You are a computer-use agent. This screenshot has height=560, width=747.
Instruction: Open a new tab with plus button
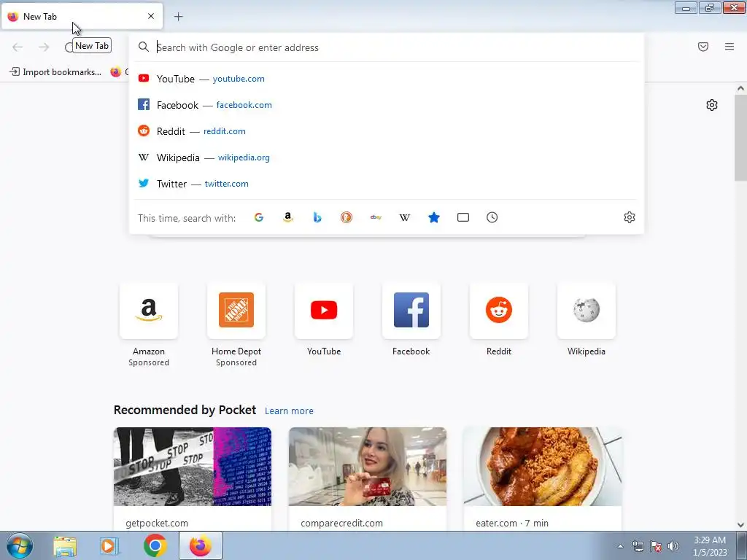point(179,17)
